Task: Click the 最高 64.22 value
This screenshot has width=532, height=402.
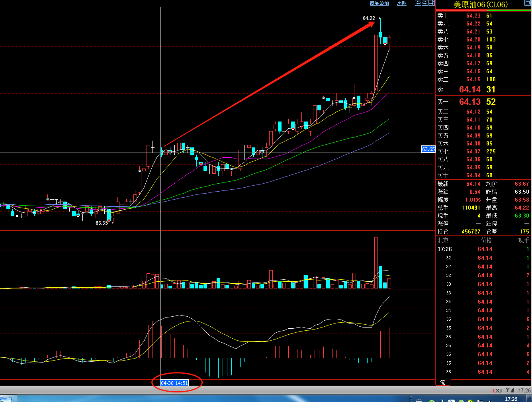Action: tap(522, 208)
